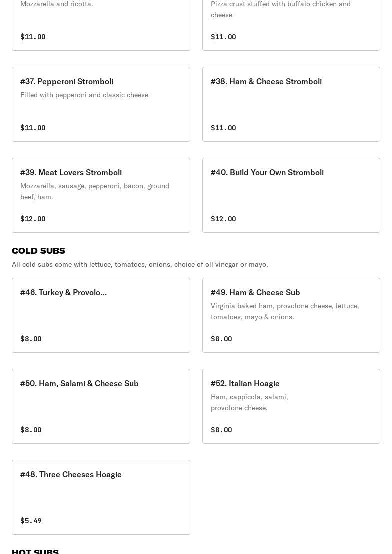This screenshot has height=554, width=392.
Task: Click the Build Your Own Stromboli $12.00 price
Action: (x=223, y=219)
